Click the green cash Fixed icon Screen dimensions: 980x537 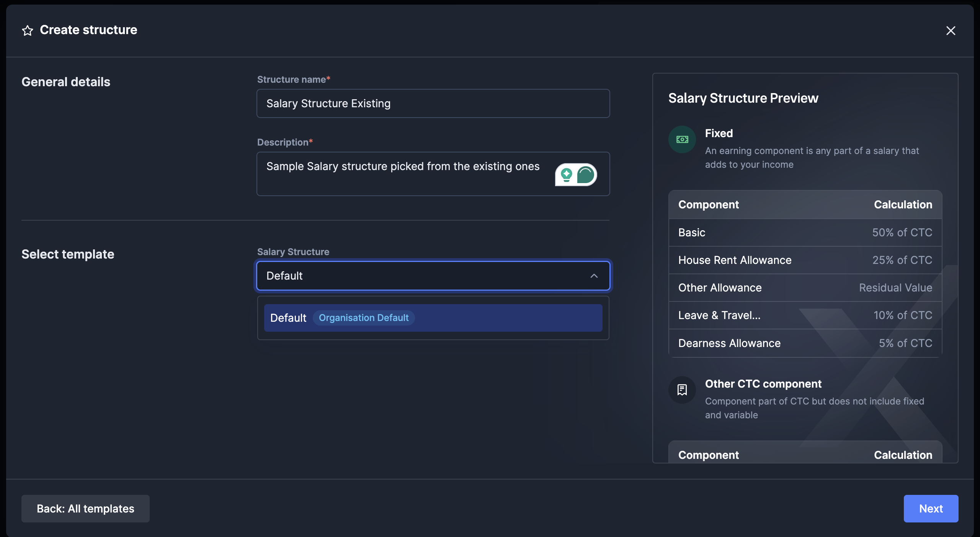[x=682, y=139]
